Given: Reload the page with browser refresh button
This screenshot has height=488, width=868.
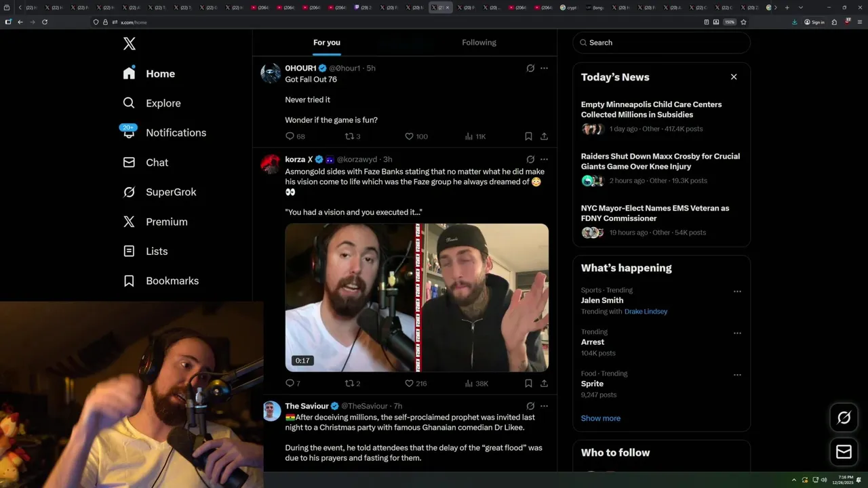Looking at the screenshot, I should [45, 22].
